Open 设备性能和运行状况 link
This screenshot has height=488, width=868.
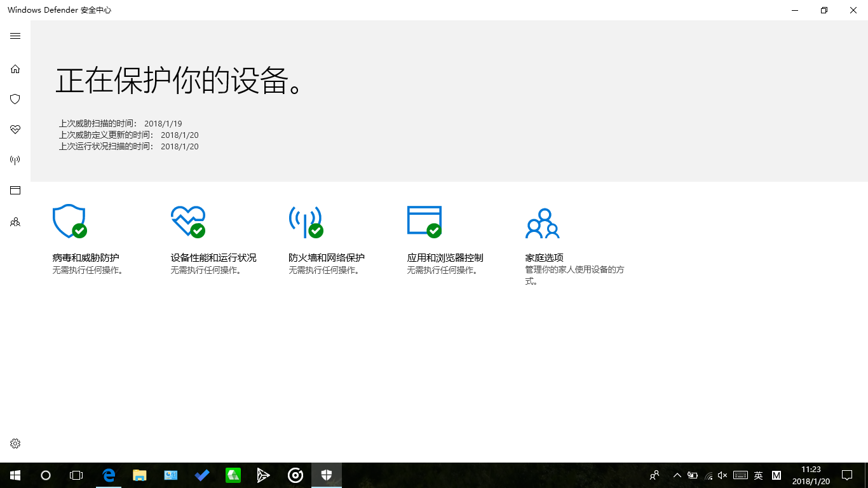click(x=214, y=258)
